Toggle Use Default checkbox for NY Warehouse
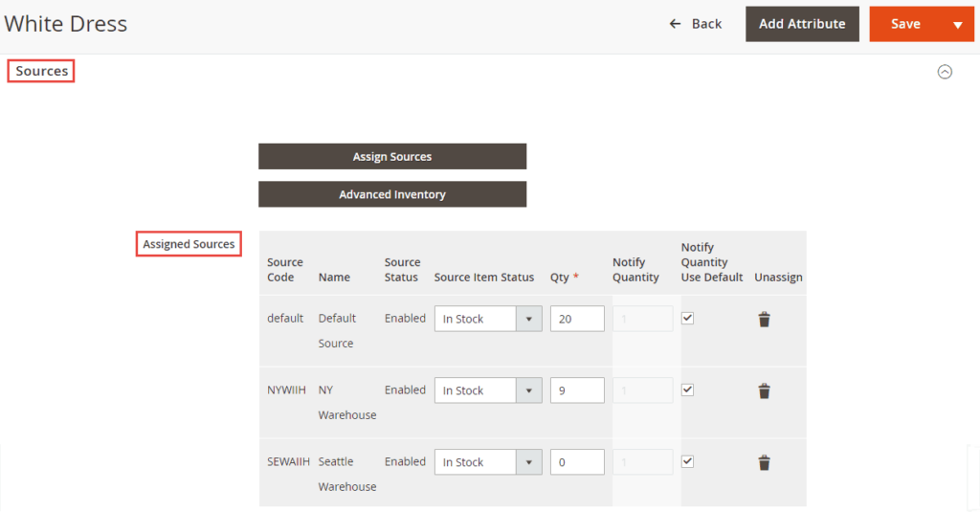Image resolution: width=980 pixels, height=512 pixels. point(687,390)
